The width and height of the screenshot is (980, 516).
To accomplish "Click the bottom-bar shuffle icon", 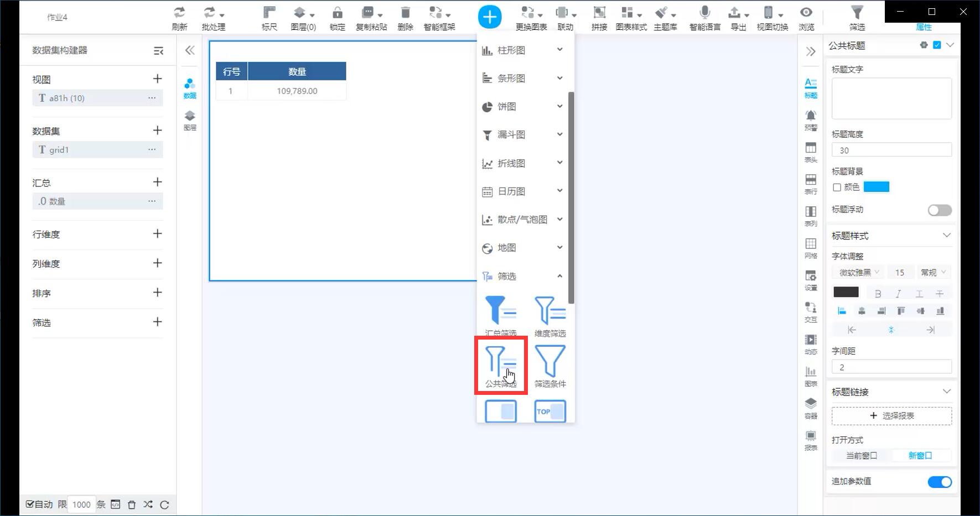I will (x=148, y=504).
